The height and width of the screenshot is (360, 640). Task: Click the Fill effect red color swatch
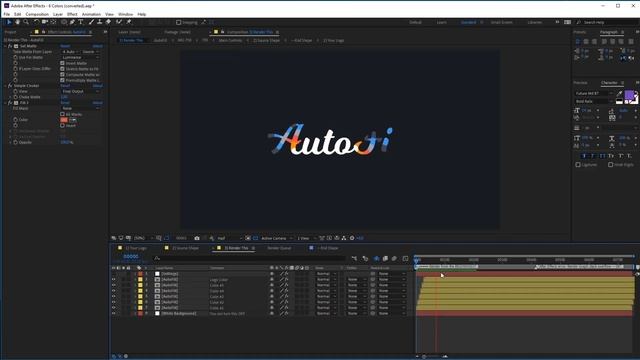(x=64, y=120)
